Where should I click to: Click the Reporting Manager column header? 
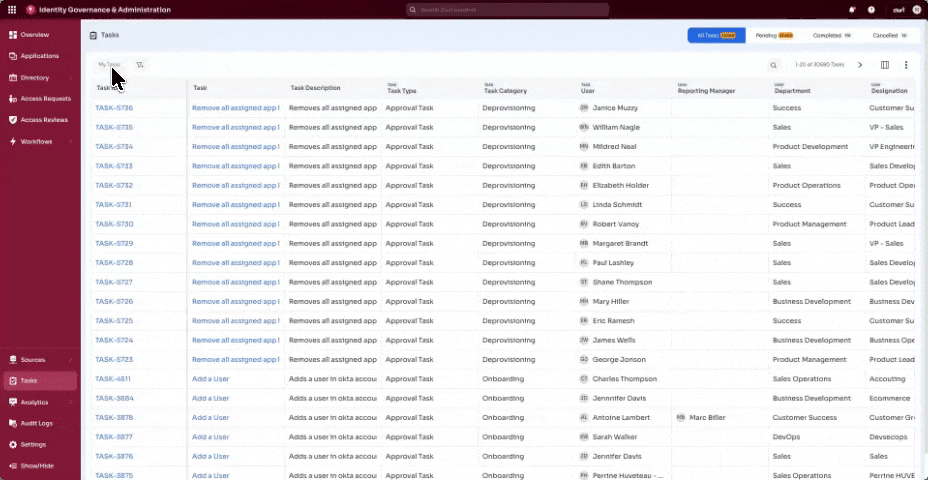[x=707, y=91]
